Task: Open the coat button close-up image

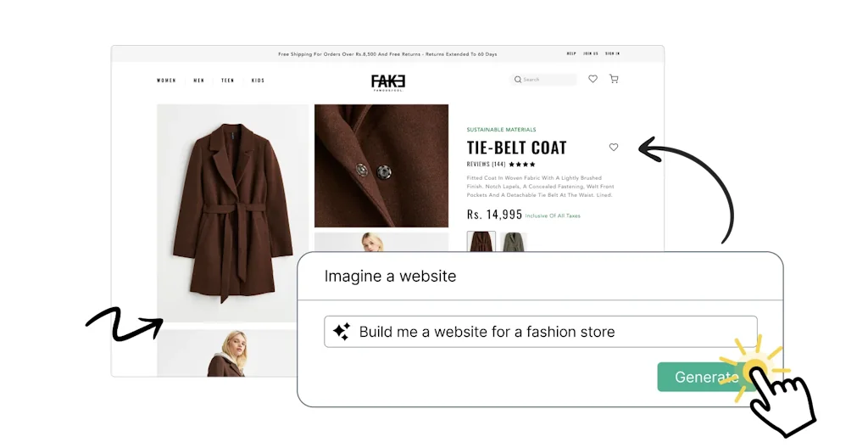Action: 381,165
